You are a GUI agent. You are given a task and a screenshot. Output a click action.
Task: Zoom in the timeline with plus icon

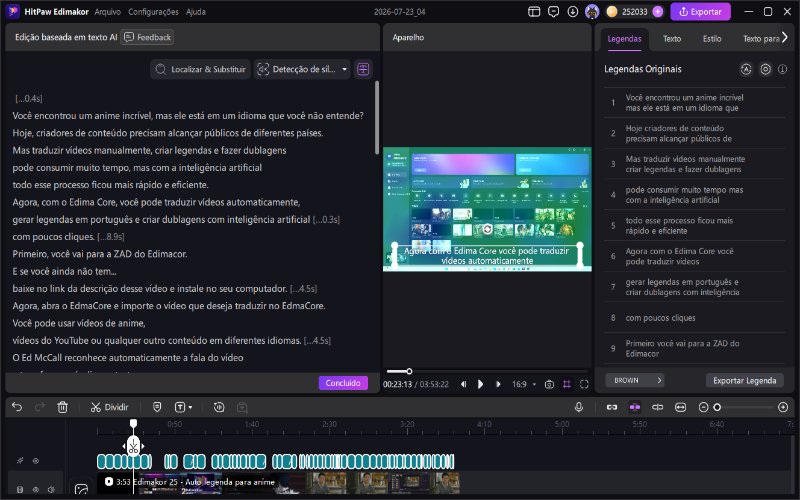[783, 407]
